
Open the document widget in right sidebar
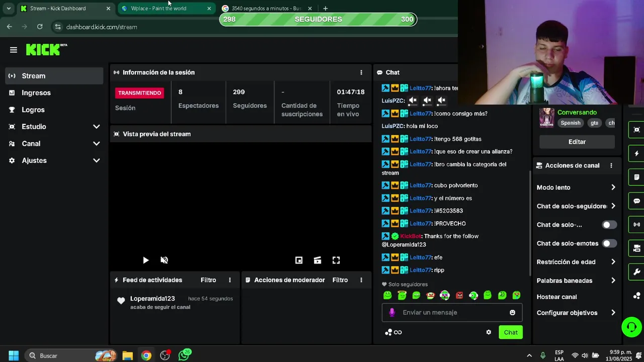[x=636, y=177]
